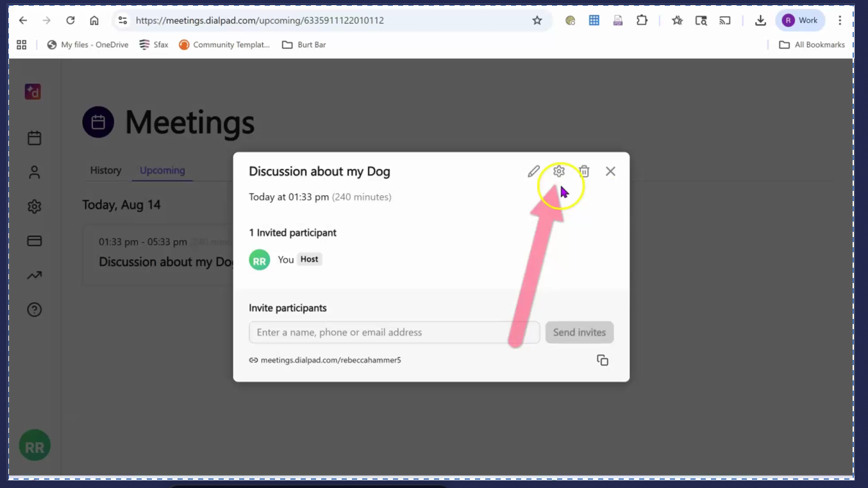Go to the browser home page icon
Image resolution: width=868 pixels, height=488 pixels.
(94, 20)
